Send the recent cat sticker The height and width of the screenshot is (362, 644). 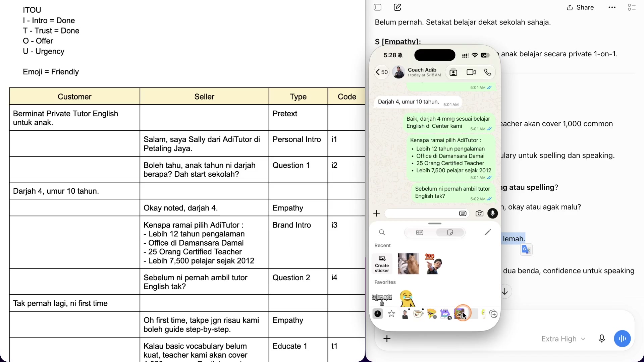coord(408,264)
